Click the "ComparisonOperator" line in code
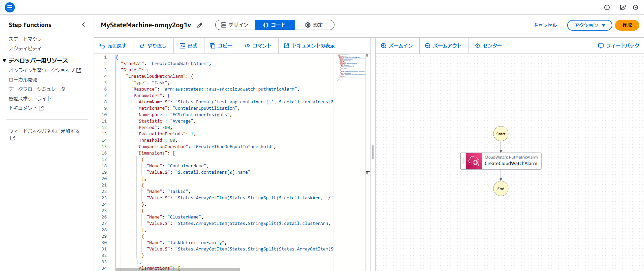Screen dimensions: 644x271 coord(206,147)
